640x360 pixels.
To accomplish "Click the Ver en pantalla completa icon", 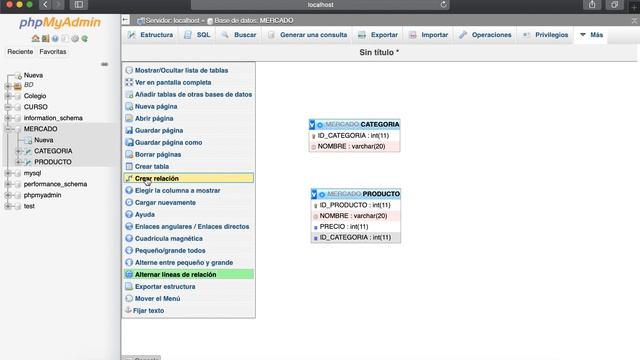I will click(129, 82).
